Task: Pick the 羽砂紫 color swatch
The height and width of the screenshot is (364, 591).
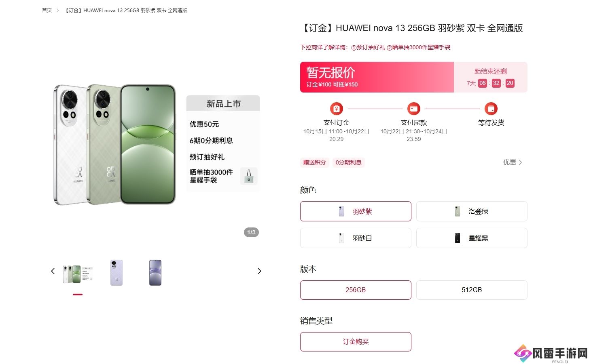Action: click(356, 211)
